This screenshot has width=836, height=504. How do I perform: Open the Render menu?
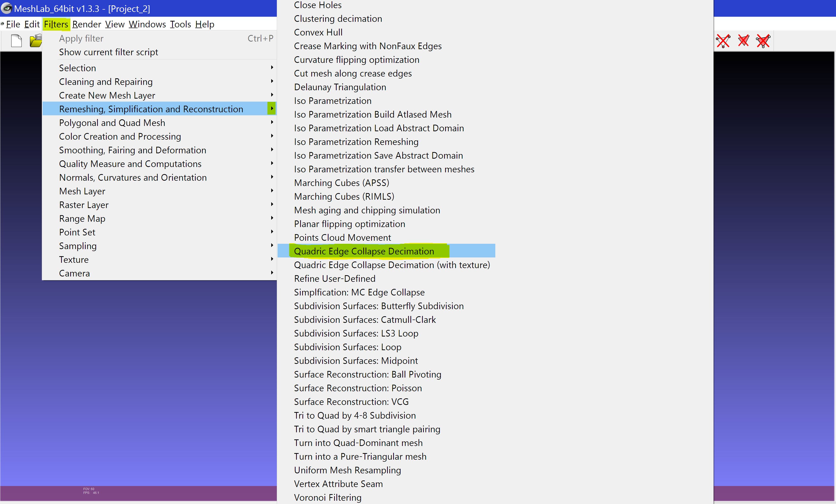pyautogui.click(x=86, y=24)
